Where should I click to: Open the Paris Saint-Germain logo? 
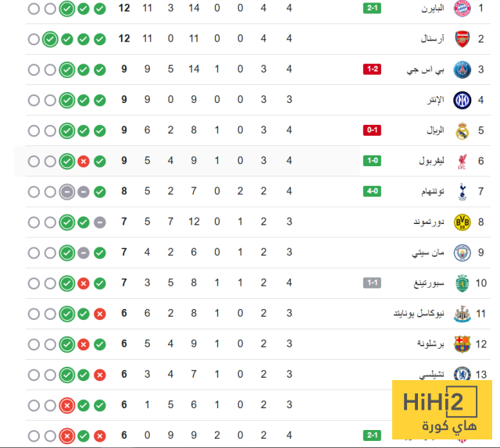coord(462,69)
